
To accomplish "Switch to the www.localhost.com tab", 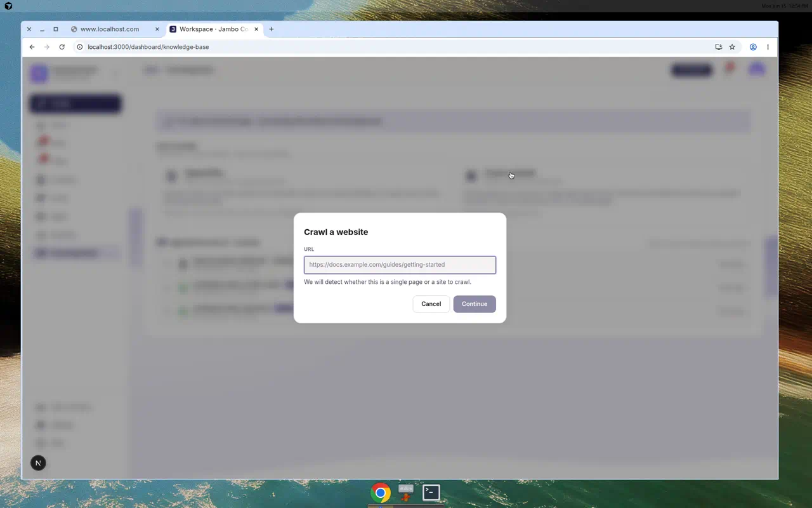I will (109, 29).
